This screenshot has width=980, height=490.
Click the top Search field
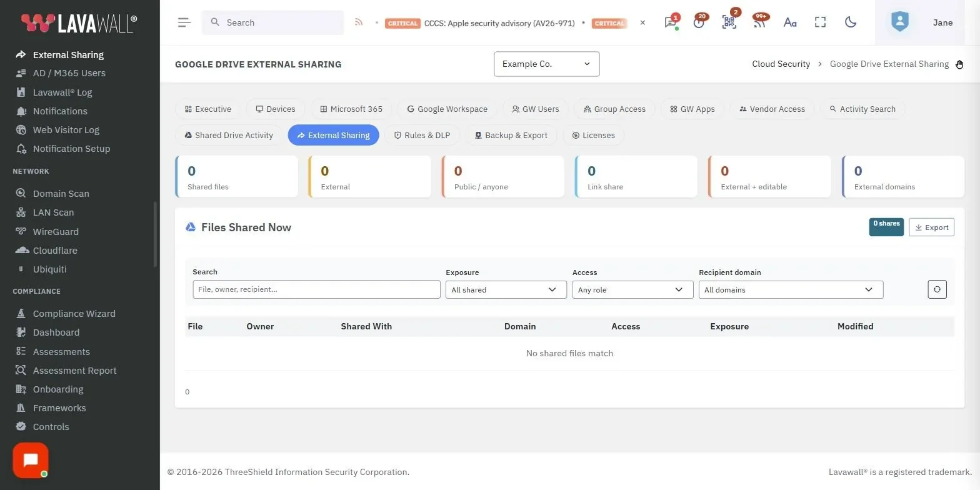272,22
